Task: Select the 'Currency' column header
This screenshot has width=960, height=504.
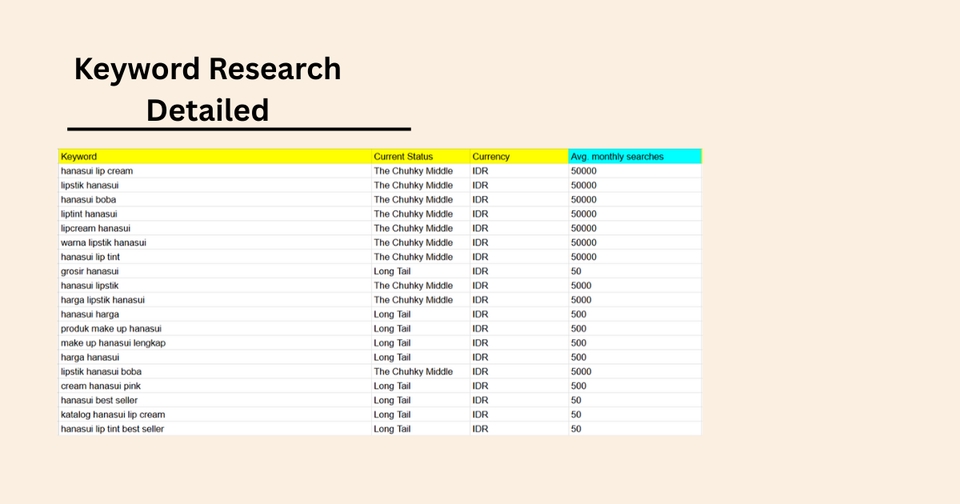Action: pos(519,156)
